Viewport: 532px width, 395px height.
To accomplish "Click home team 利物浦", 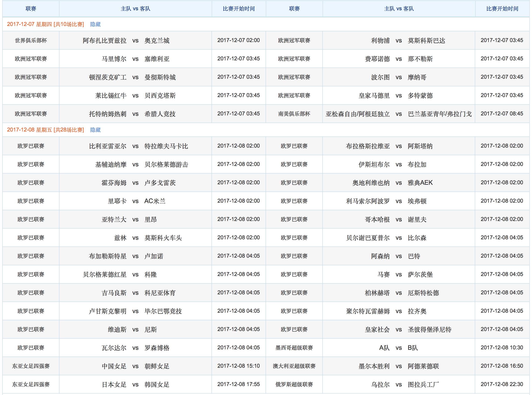I will click(x=380, y=41).
